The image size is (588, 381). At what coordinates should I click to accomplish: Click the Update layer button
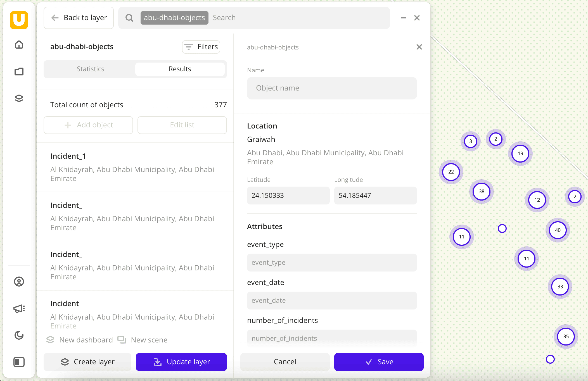point(181,362)
